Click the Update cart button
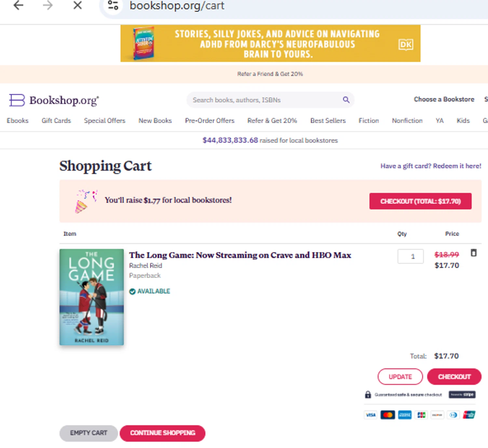Viewport: 488px width, 448px height. [400, 376]
